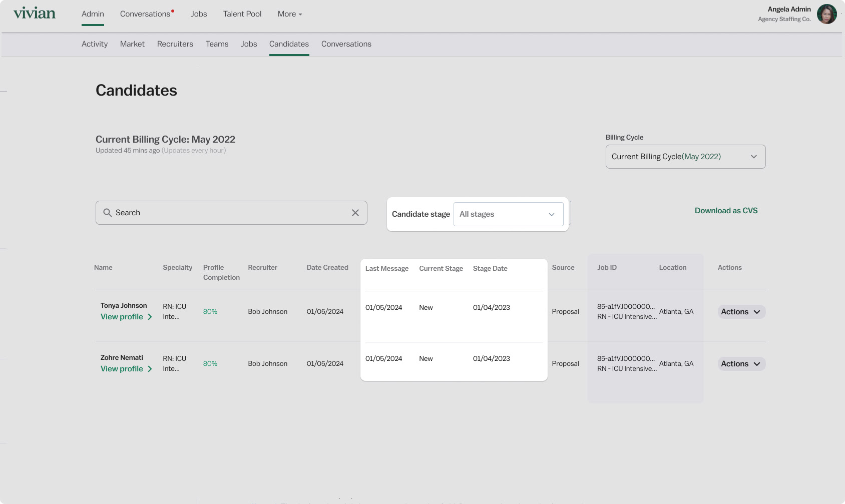Click the Vivian logo
The width and height of the screenshot is (845, 504).
pos(35,14)
